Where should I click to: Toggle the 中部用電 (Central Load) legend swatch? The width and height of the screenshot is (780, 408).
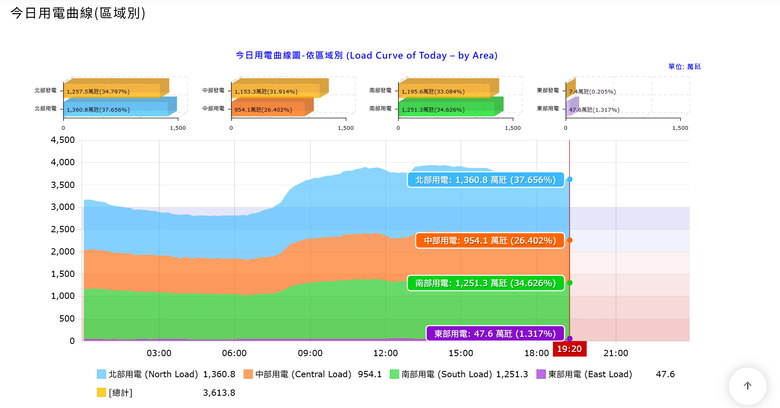click(x=248, y=374)
